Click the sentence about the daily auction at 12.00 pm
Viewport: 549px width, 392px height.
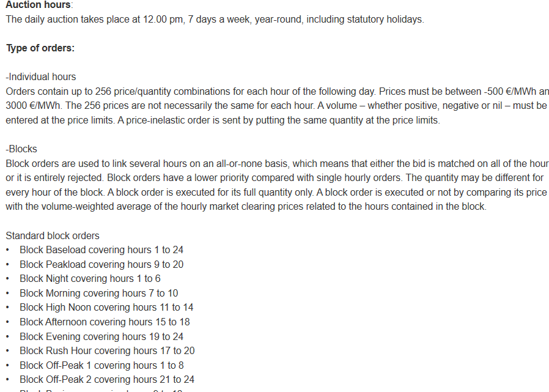point(215,20)
